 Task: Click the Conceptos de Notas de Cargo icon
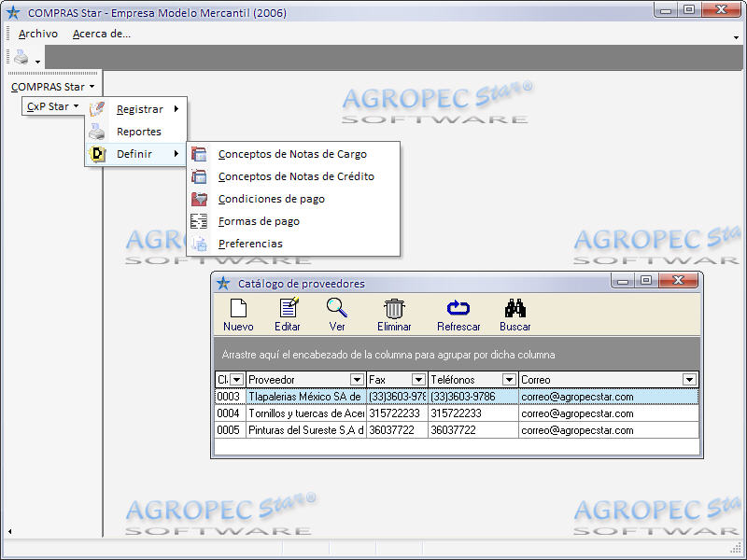[199, 154]
